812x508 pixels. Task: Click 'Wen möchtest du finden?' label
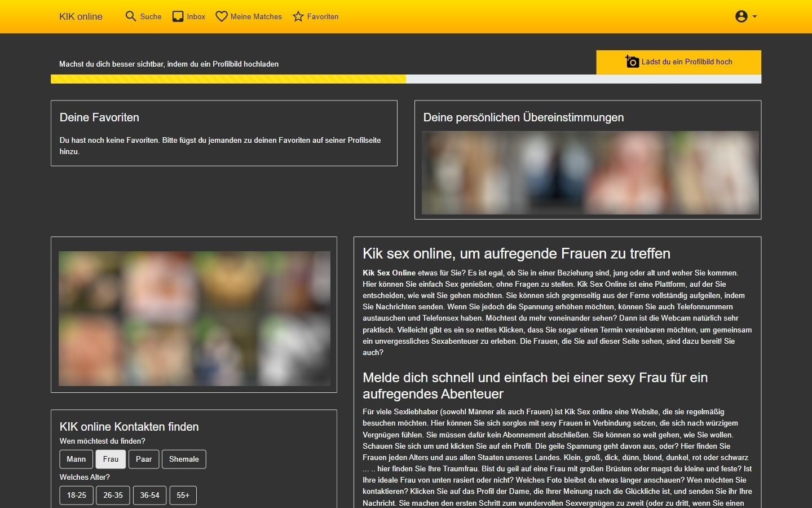pos(102,441)
